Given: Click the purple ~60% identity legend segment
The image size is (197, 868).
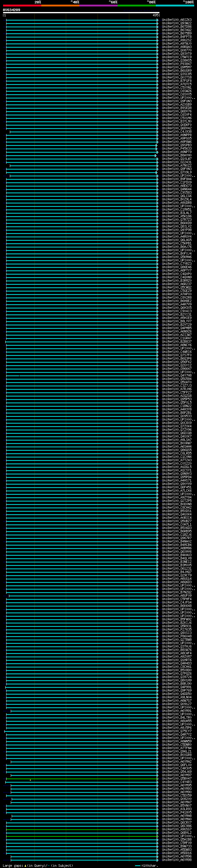Looking at the screenshot, I should [x=99, y=6].
